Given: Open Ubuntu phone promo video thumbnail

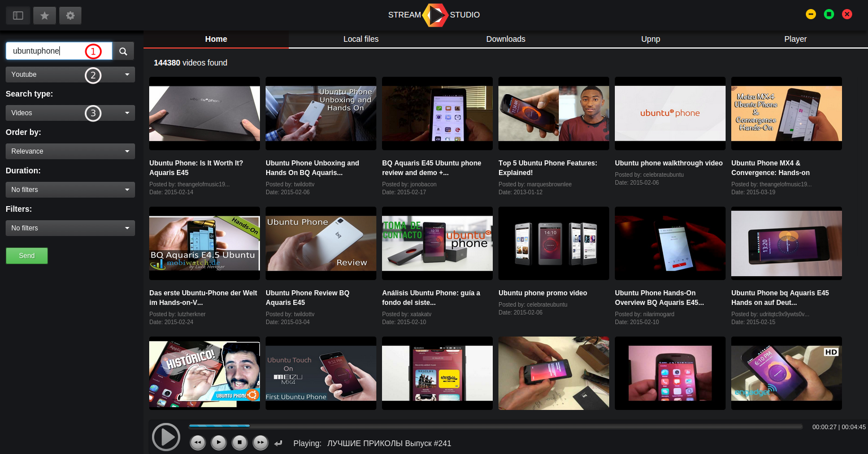Looking at the screenshot, I should [554, 243].
